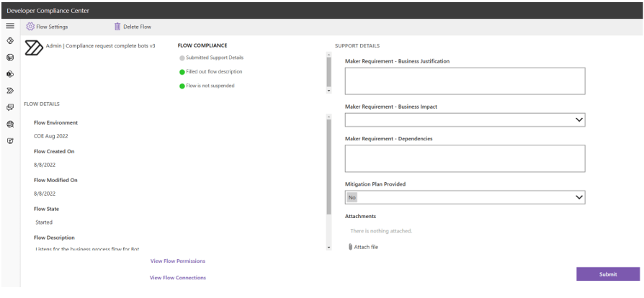Image resolution: width=644 pixels, height=298 pixels.
Task: Click the stacked cubes sidebar icon
Action: coord(10,75)
